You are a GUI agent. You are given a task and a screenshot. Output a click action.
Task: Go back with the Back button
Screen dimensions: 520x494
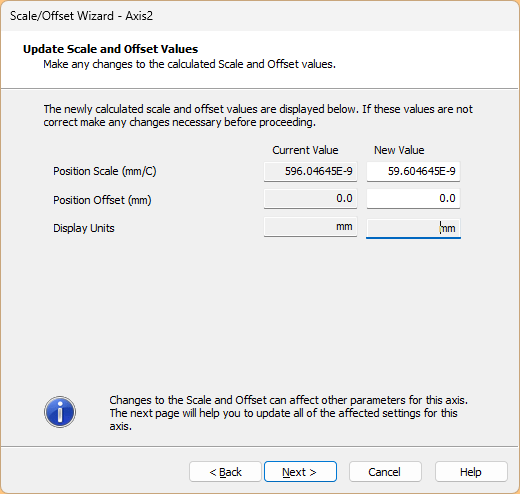(x=225, y=472)
